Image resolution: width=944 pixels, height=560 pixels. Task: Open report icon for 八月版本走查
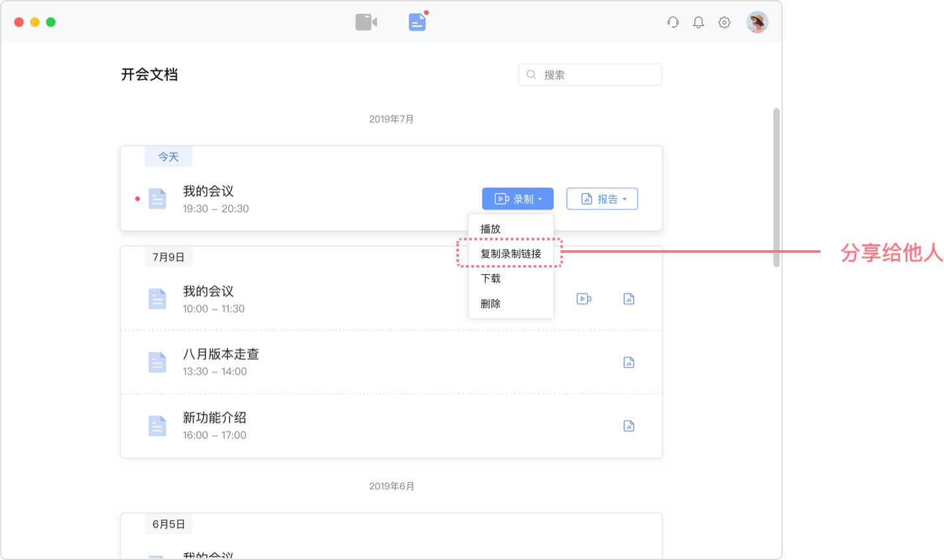pos(629,363)
